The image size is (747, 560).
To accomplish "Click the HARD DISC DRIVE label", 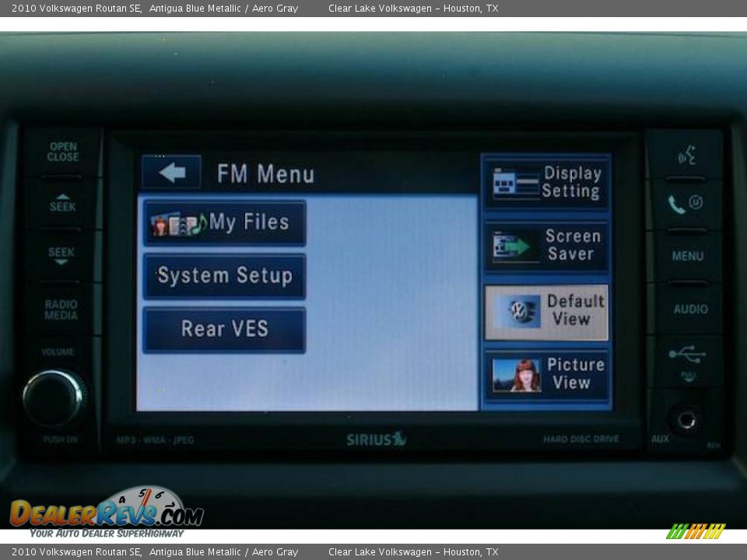I will click(x=581, y=439).
